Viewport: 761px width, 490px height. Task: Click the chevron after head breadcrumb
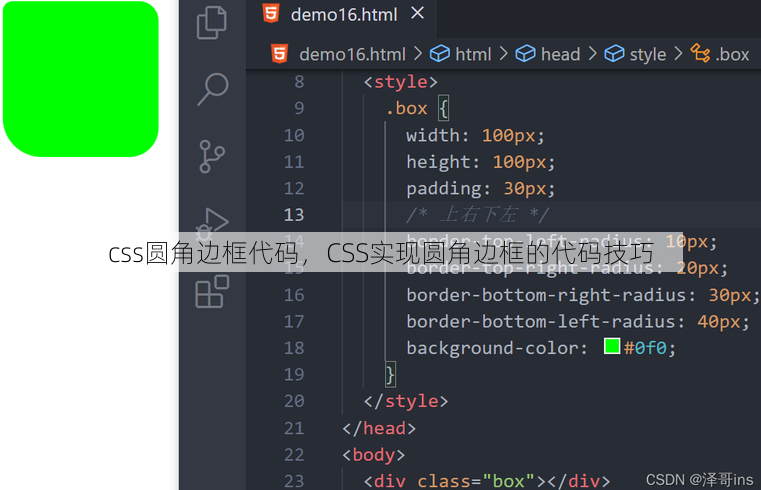click(593, 53)
